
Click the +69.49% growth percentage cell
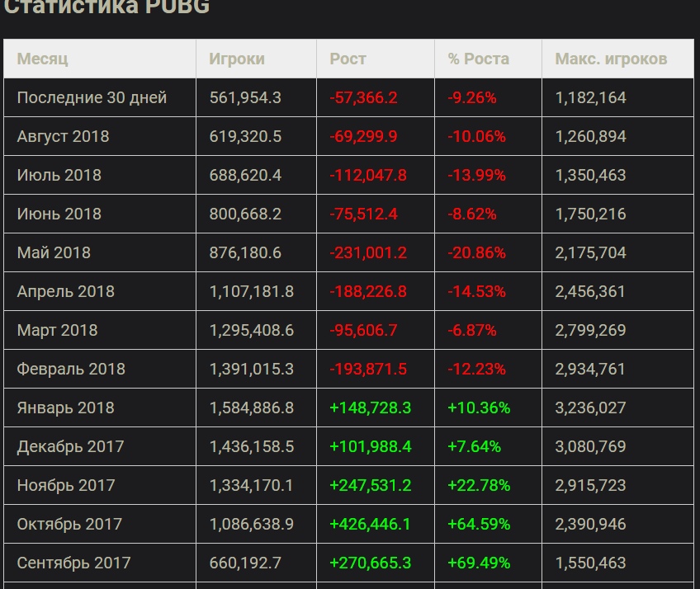click(479, 563)
